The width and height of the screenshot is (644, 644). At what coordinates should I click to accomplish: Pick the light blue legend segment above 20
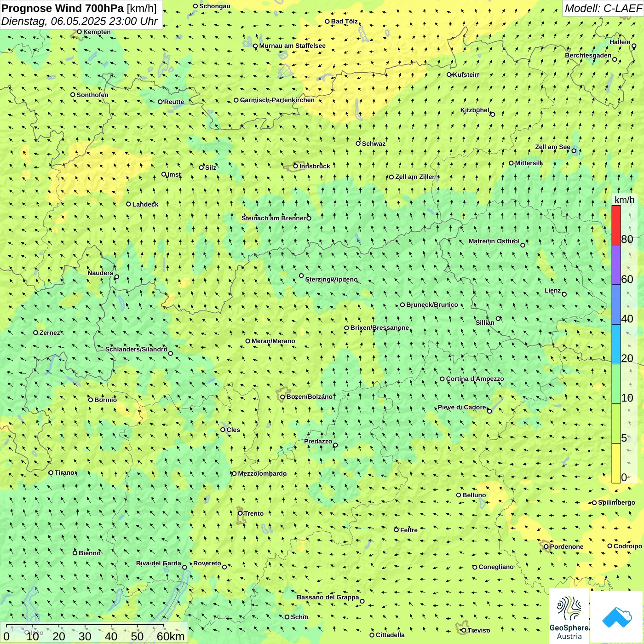616,345
